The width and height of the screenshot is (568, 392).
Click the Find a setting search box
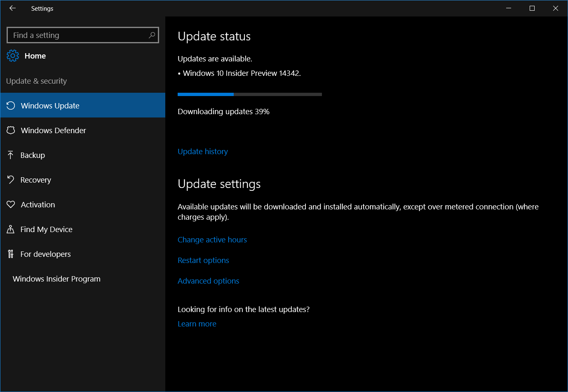(x=78, y=35)
